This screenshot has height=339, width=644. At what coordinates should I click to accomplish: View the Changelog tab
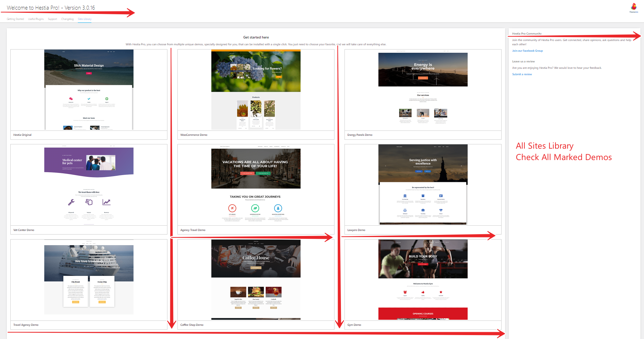[x=67, y=19]
